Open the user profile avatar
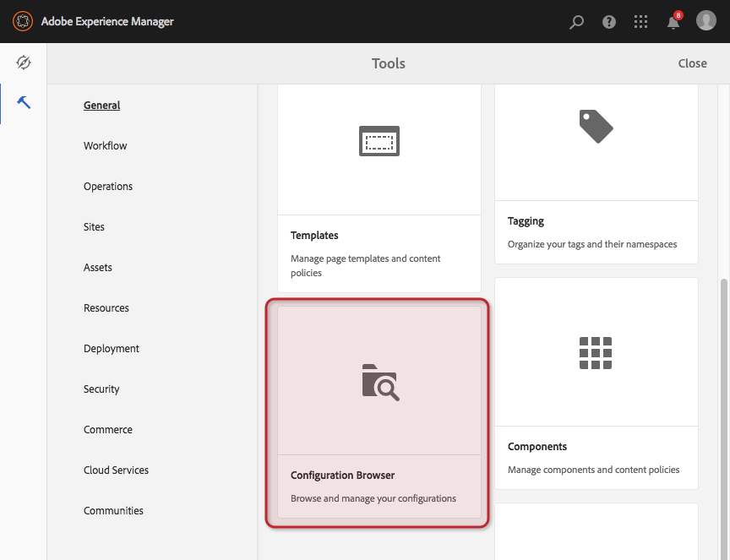The height and width of the screenshot is (560, 730). click(705, 21)
